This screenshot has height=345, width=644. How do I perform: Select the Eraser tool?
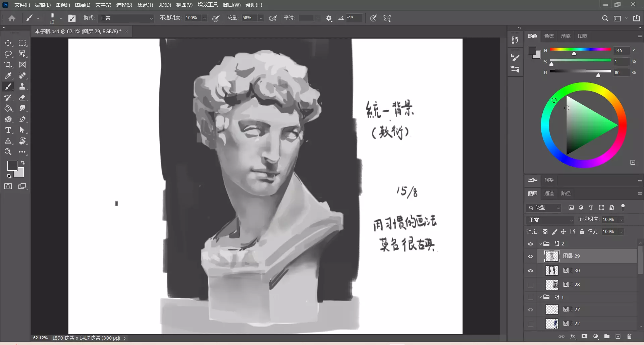(x=22, y=98)
